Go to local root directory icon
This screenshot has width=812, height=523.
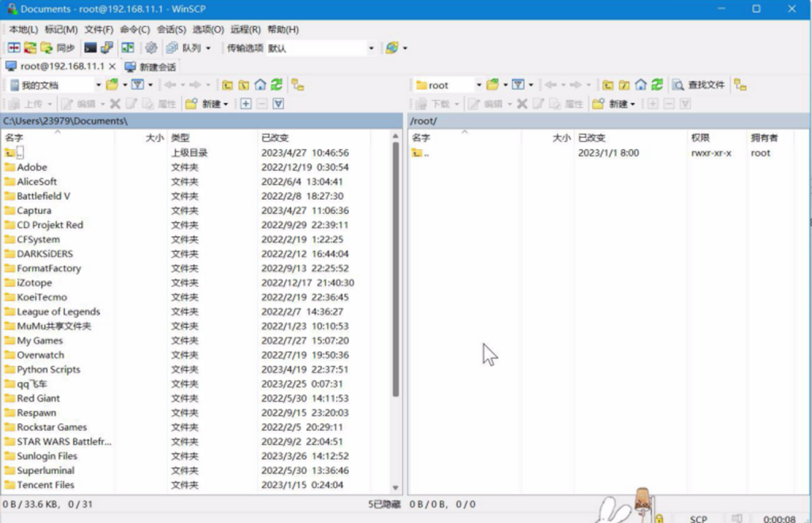pos(244,85)
